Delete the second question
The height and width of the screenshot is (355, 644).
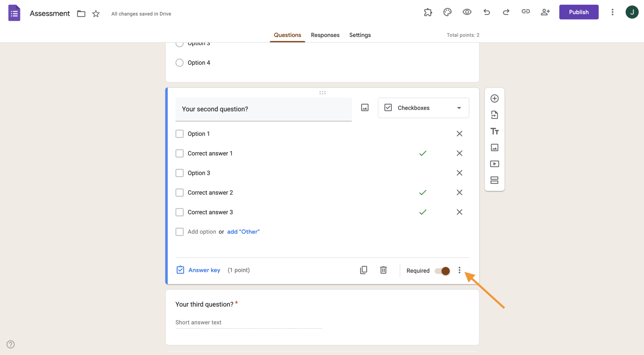click(x=383, y=270)
